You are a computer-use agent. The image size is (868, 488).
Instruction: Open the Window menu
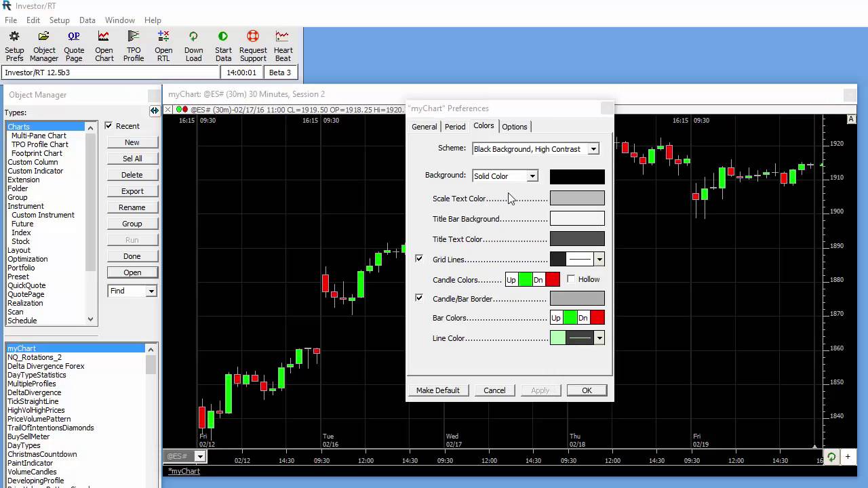pyautogui.click(x=120, y=20)
